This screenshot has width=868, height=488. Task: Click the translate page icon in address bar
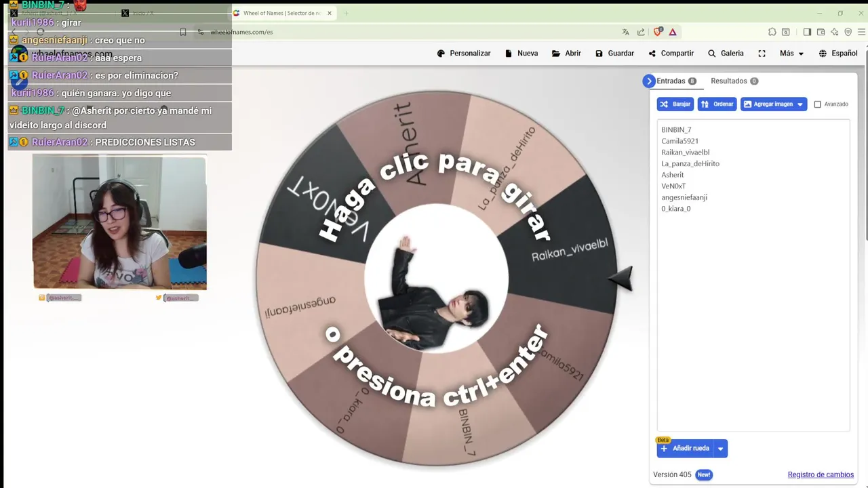(x=625, y=32)
